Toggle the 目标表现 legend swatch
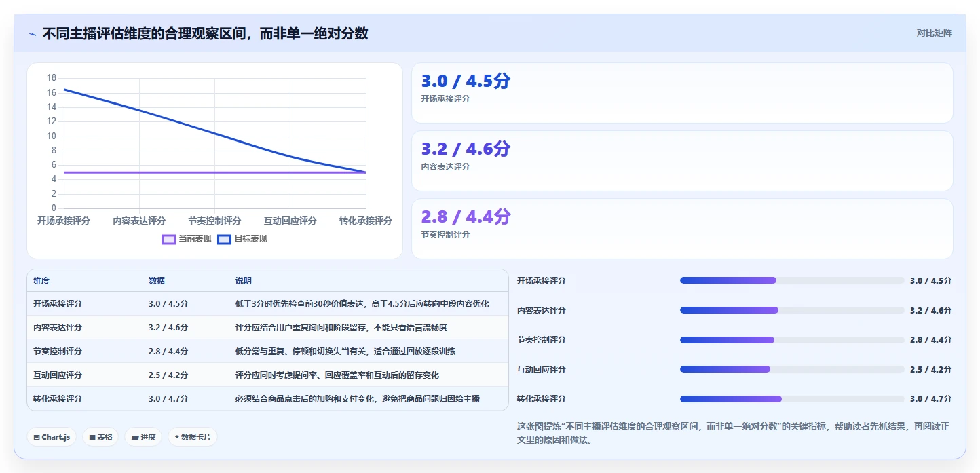 (225, 239)
